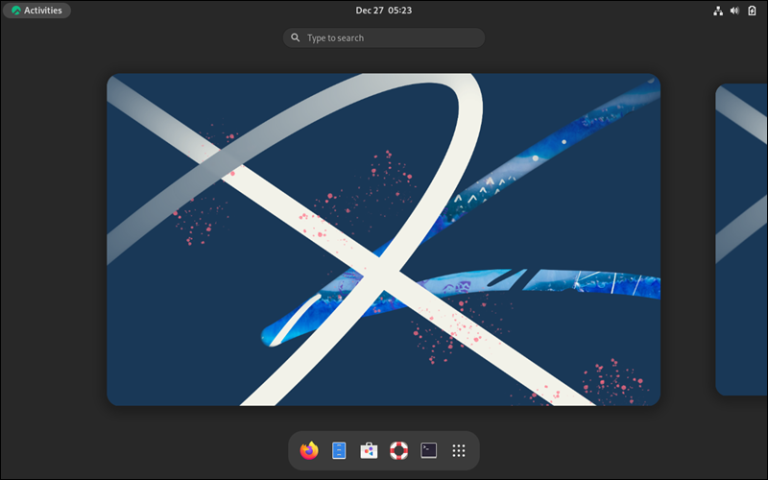Open the Help lifebuoy icon
Screen dimensions: 768x480
pyautogui.click(x=399, y=451)
